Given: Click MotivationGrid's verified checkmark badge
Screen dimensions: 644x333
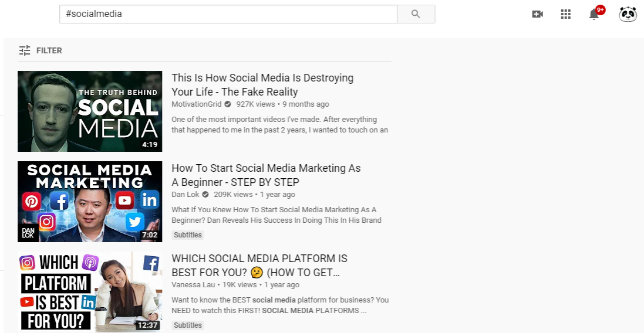Looking at the screenshot, I should click(x=227, y=104).
